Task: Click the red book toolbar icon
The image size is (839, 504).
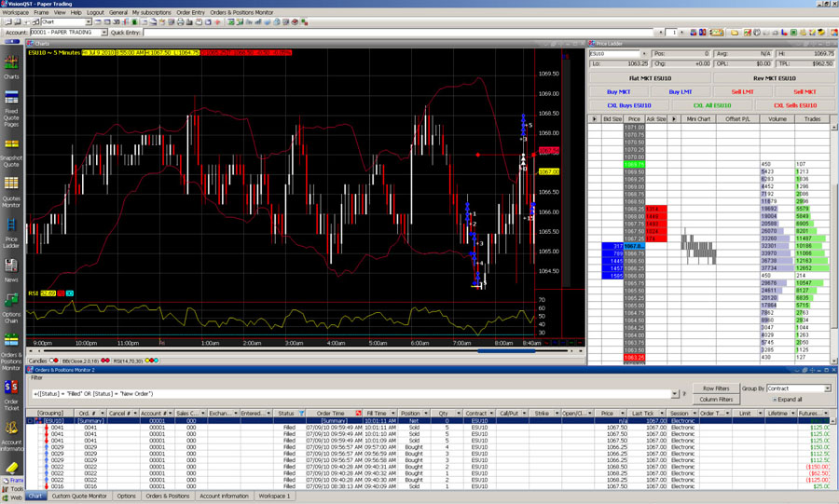Action: 295,22
